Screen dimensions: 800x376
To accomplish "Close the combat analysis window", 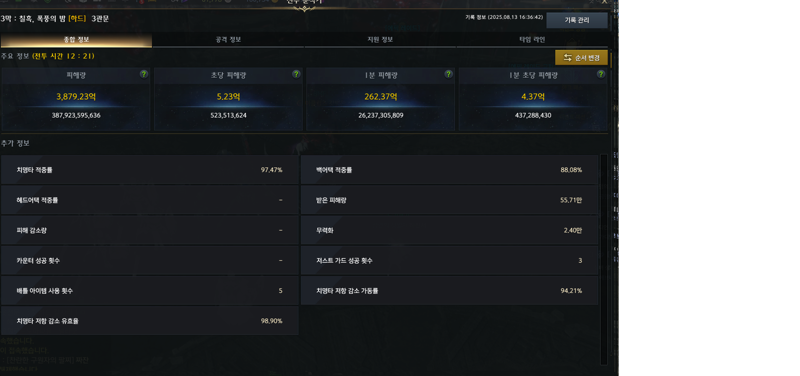I will 605,2.
